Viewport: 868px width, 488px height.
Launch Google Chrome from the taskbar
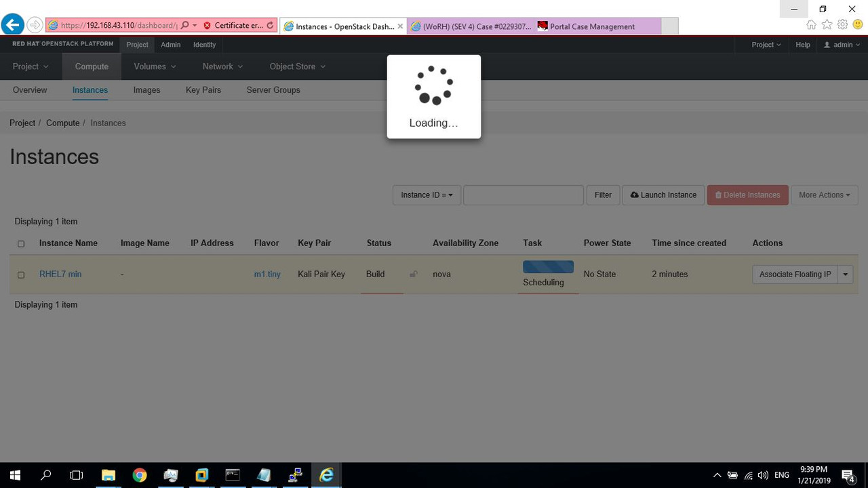point(140,475)
